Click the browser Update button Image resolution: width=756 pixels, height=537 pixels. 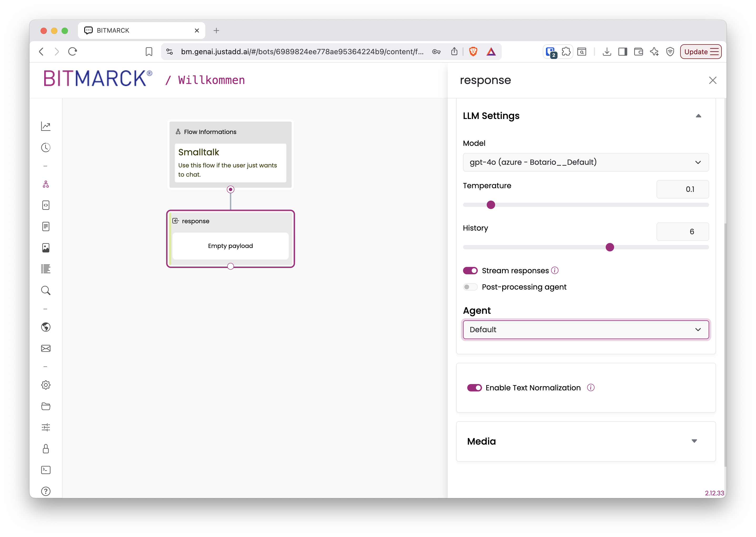click(700, 52)
